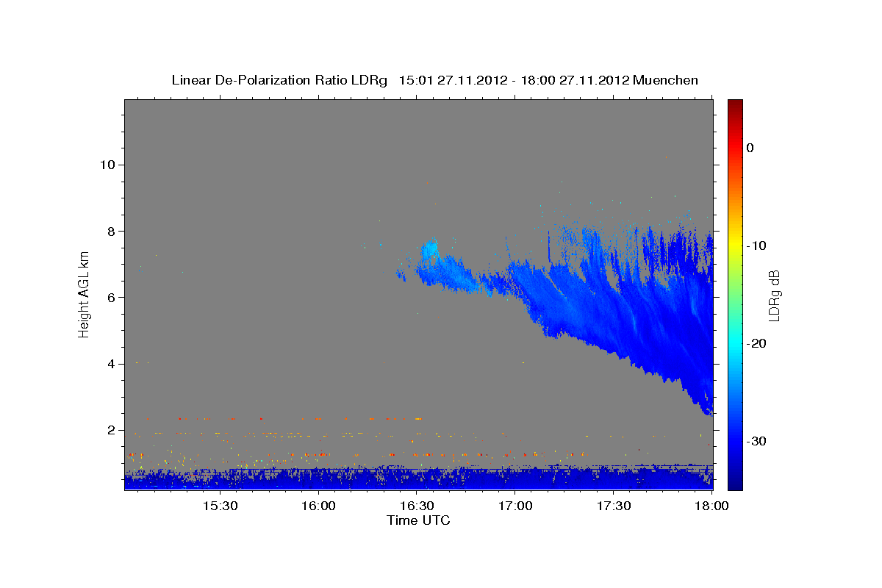This screenshot has width=882, height=588.
Task: Click the height tick label 2
Action: pos(112,430)
